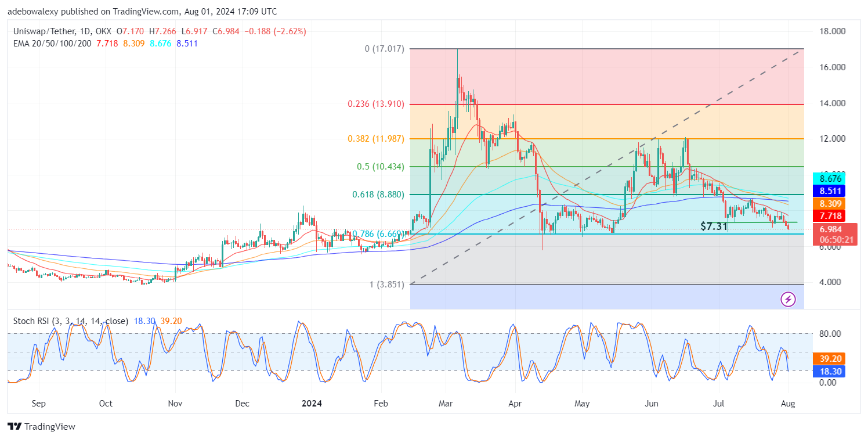Viewport: 868px width, 439px height.
Task: Click the 0.236 (13.910) Fibonacci label
Action: coord(377,104)
